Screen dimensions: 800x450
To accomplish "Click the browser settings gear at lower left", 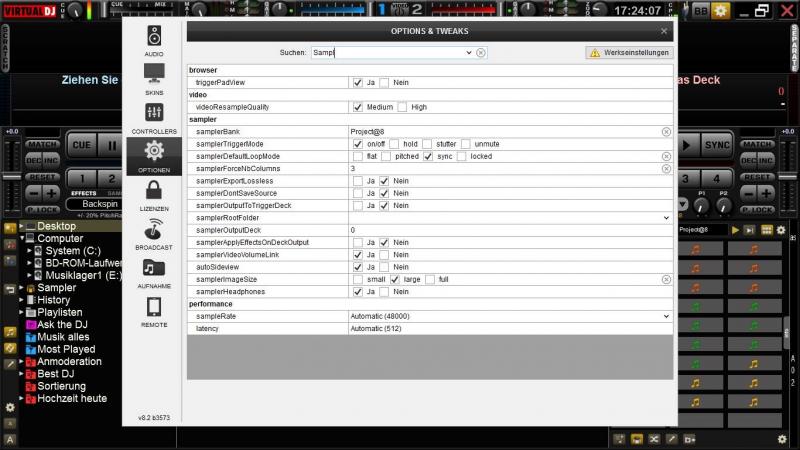I will click(10, 407).
